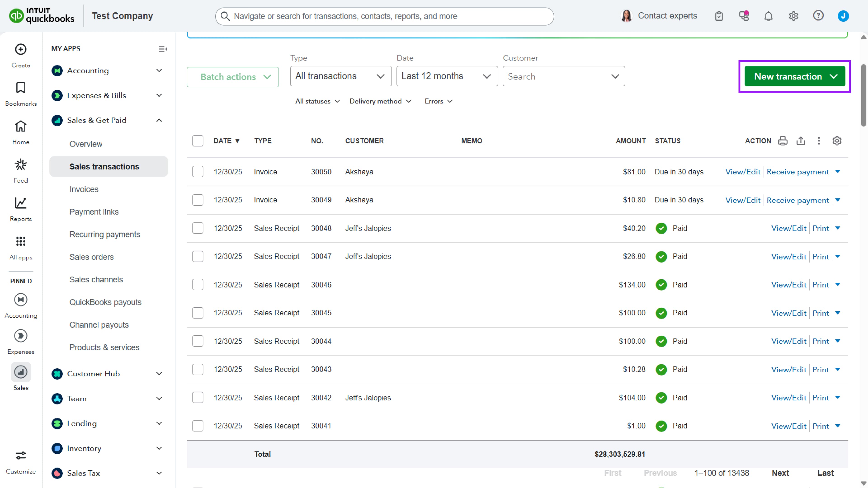Expand the Expenses & Bills section

point(159,95)
